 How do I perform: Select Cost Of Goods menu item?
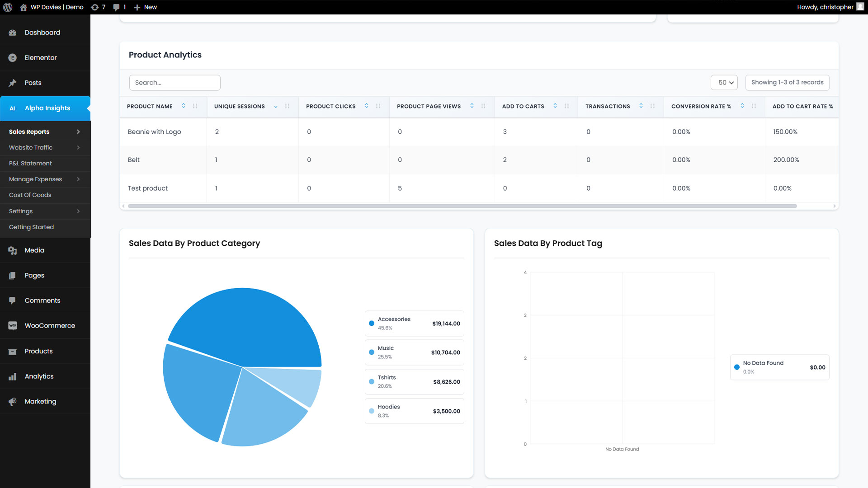pos(30,195)
